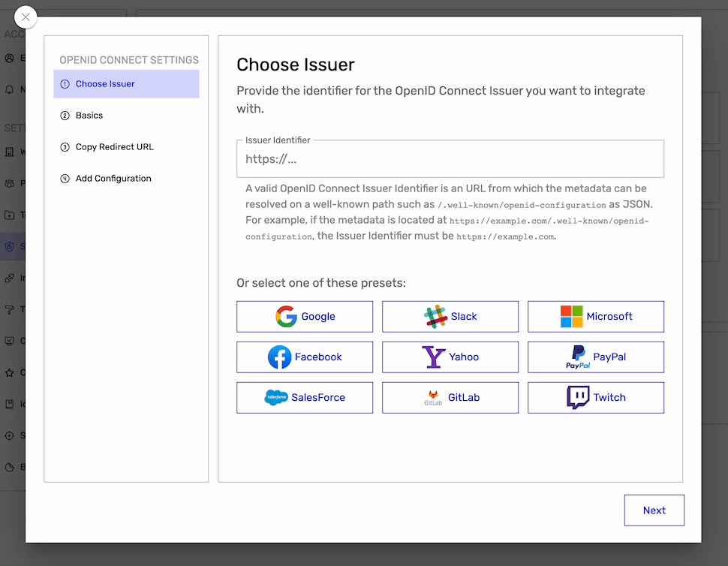Choose the Twitch preset
The height and width of the screenshot is (566, 728).
click(596, 397)
